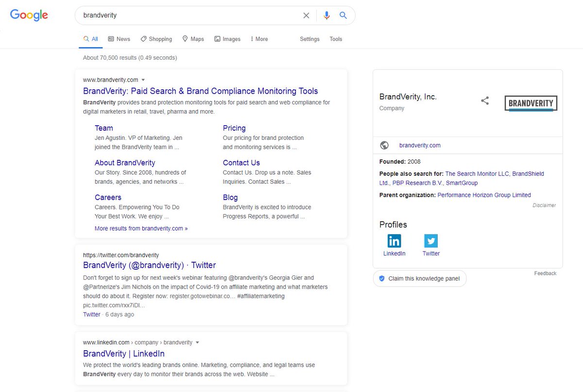This screenshot has height=392, width=583.
Task: Click the Twitter source link under tweet
Action: click(x=92, y=314)
